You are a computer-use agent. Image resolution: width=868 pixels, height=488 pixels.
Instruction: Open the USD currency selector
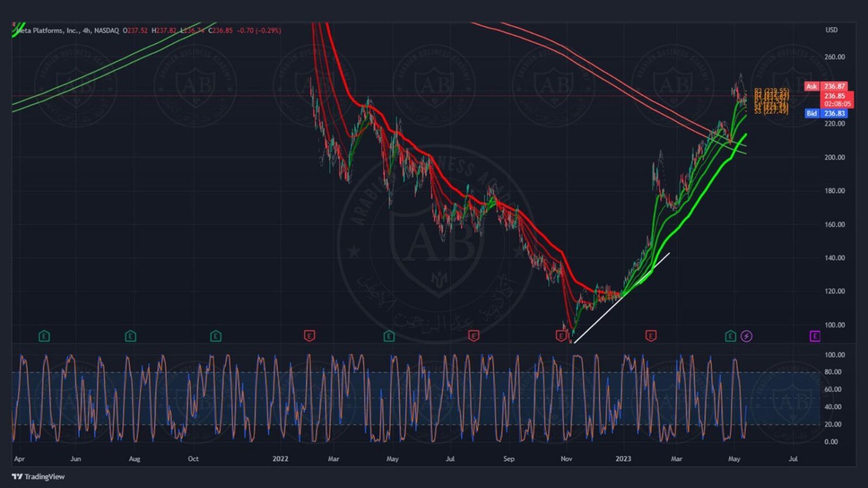click(x=832, y=30)
